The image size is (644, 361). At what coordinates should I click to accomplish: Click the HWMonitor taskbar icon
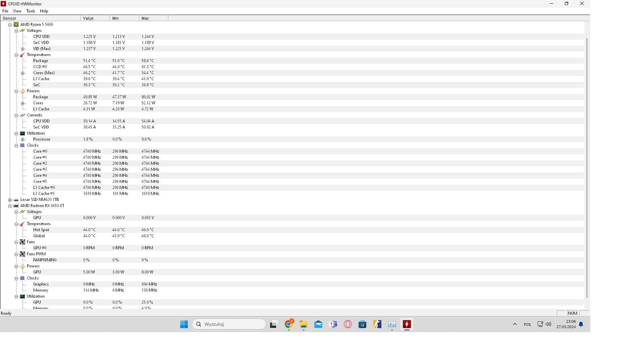(407, 324)
